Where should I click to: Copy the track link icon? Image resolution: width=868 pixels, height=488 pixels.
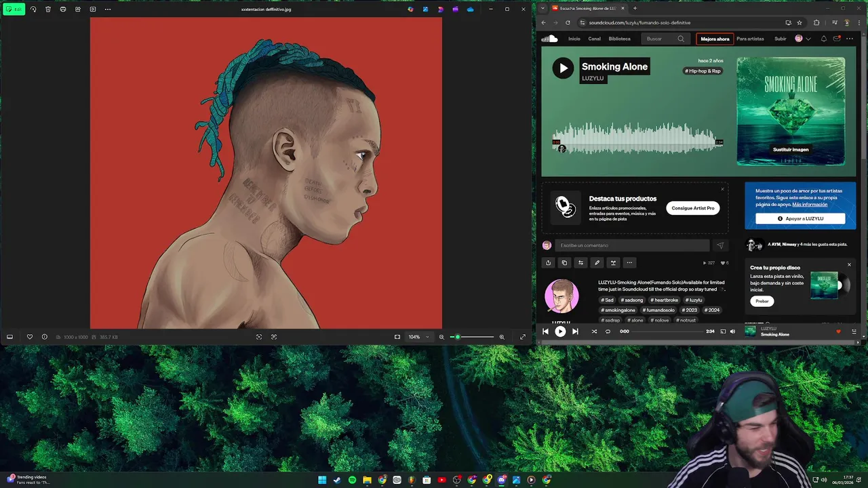click(564, 262)
